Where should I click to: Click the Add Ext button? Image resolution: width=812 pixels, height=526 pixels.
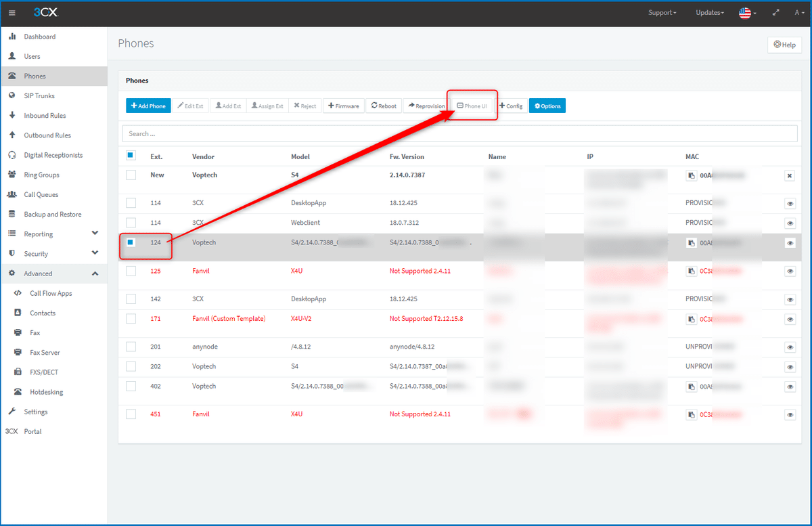[228, 106]
